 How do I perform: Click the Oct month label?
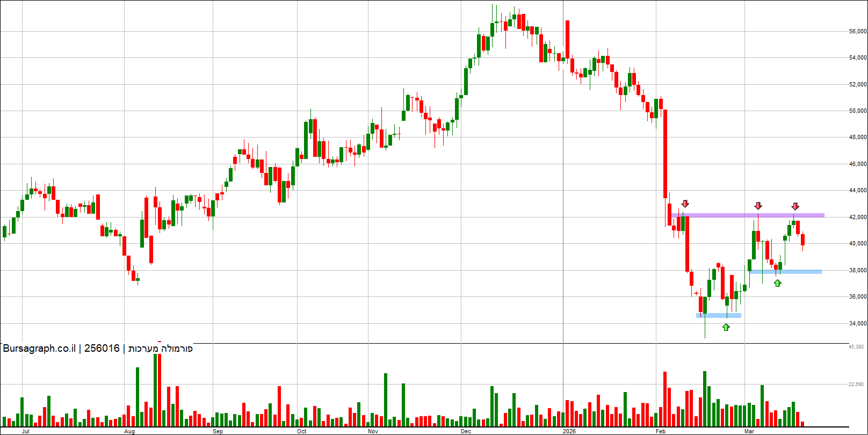pos(302,431)
